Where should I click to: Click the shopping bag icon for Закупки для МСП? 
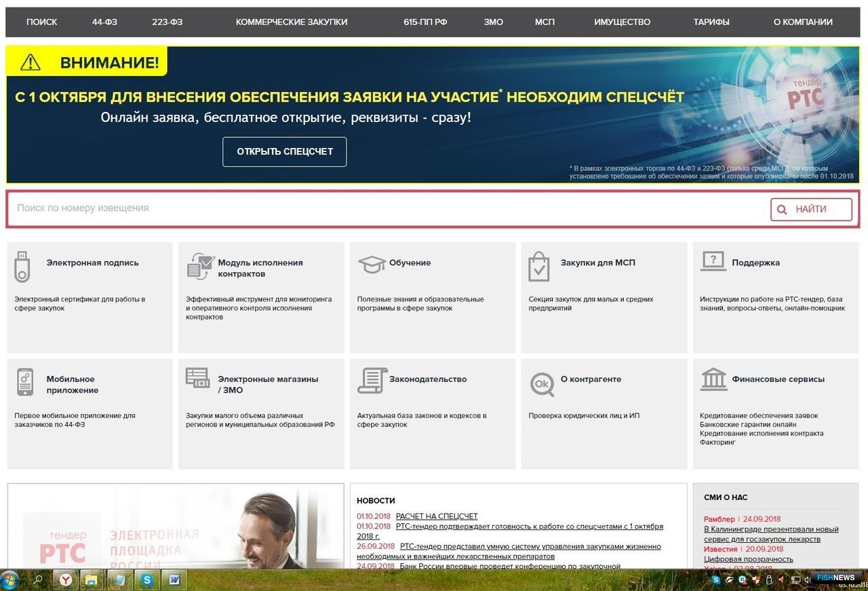pos(538,267)
